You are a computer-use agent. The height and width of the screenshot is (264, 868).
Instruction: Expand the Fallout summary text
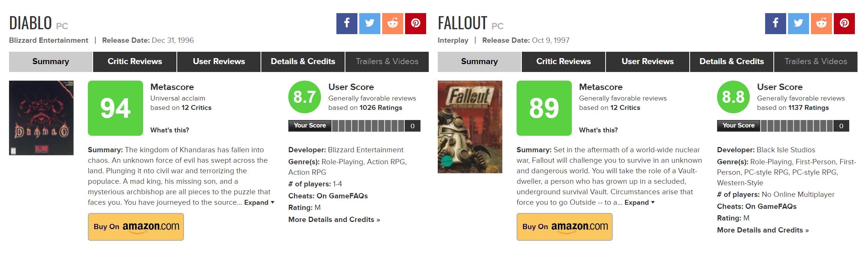639,202
